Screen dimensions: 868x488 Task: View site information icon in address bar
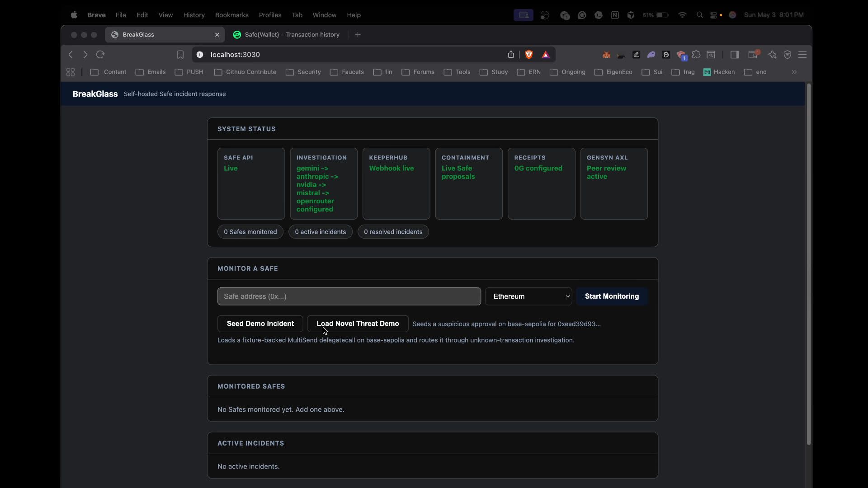(x=200, y=55)
